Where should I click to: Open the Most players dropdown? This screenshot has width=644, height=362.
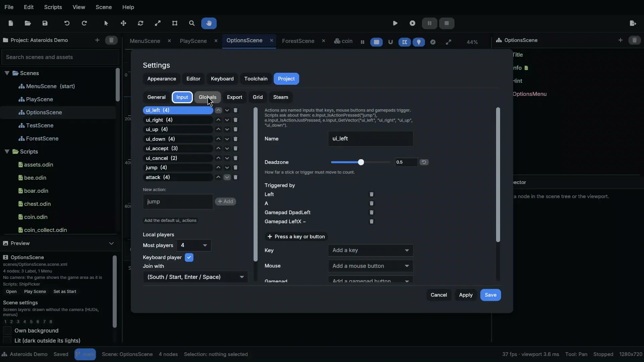[x=194, y=245]
